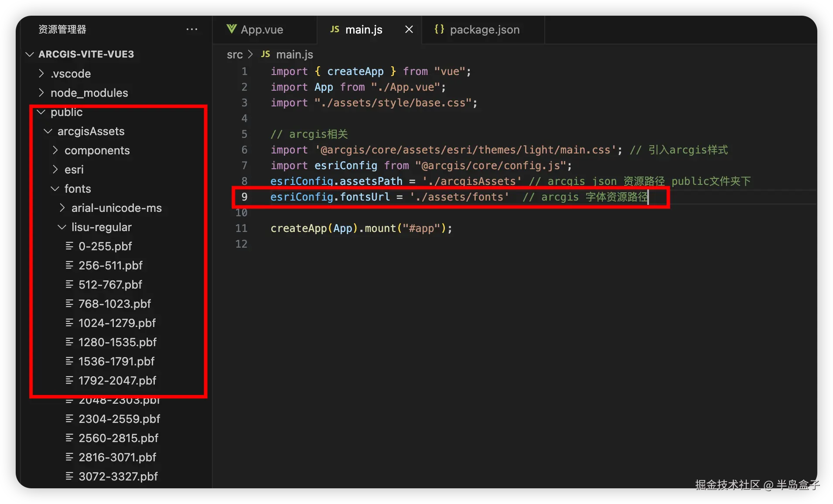Click the file icon beside 0-255.pbf

tap(69, 246)
